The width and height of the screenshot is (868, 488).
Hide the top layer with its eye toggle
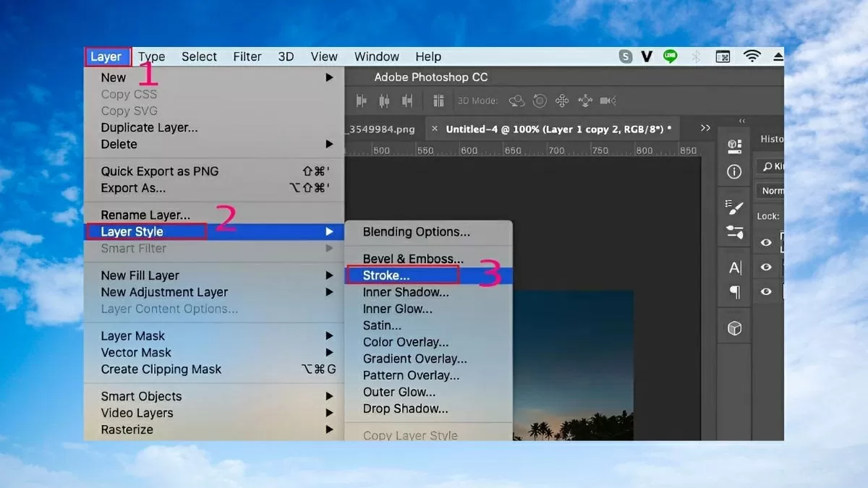[766, 243]
